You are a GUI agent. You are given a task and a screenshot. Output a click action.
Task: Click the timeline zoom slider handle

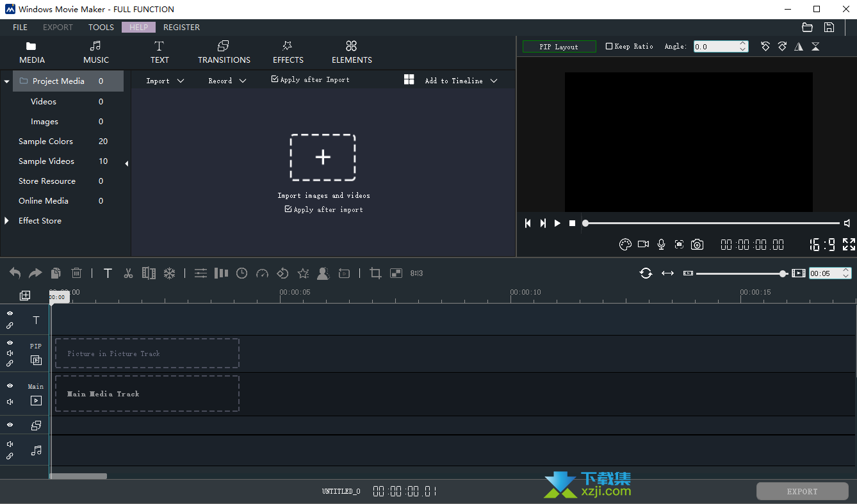[x=783, y=273]
